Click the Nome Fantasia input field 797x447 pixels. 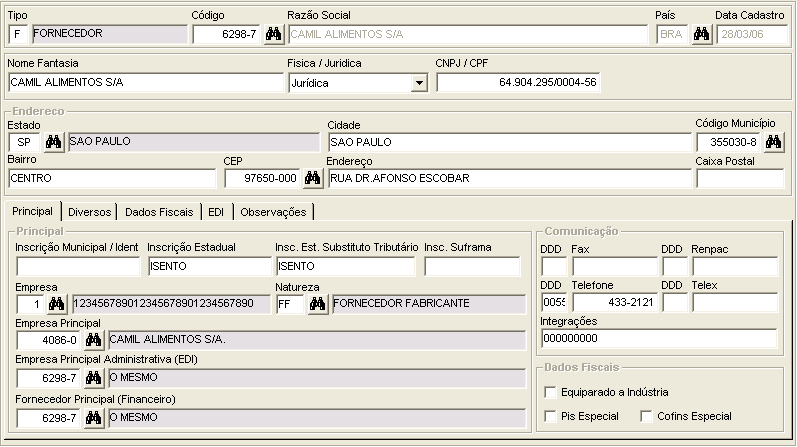[x=146, y=82]
